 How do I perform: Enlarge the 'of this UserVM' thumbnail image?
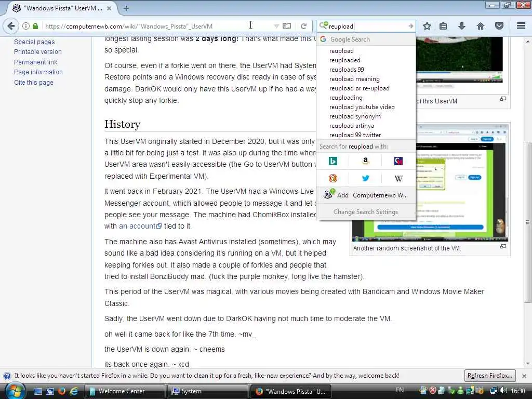503,99
